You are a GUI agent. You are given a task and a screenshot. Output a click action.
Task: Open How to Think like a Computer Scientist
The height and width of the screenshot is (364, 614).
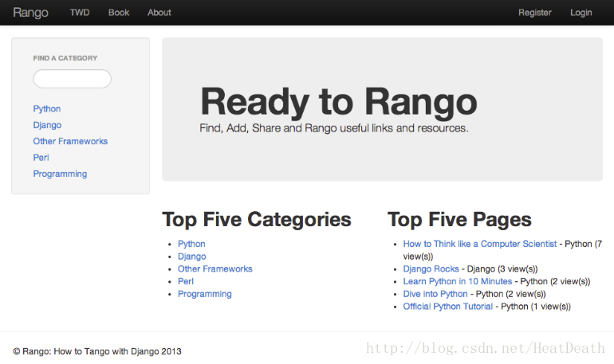(479, 245)
